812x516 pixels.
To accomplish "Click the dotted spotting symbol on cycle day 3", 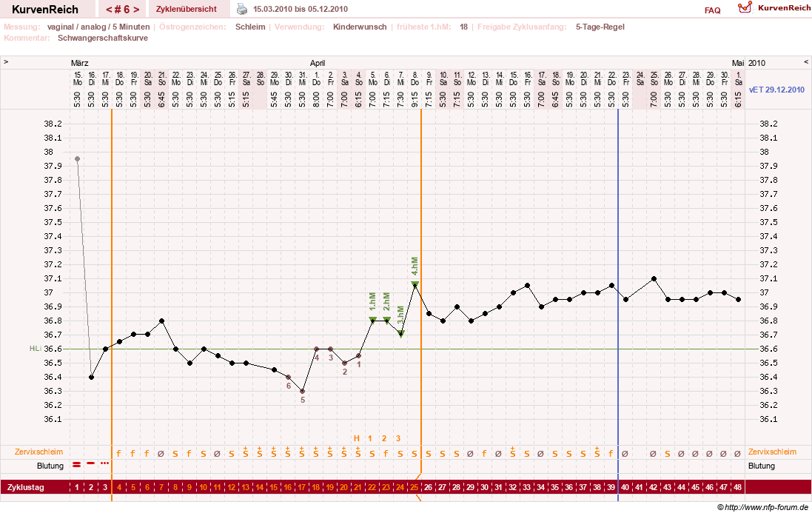I will [x=105, y=463].
